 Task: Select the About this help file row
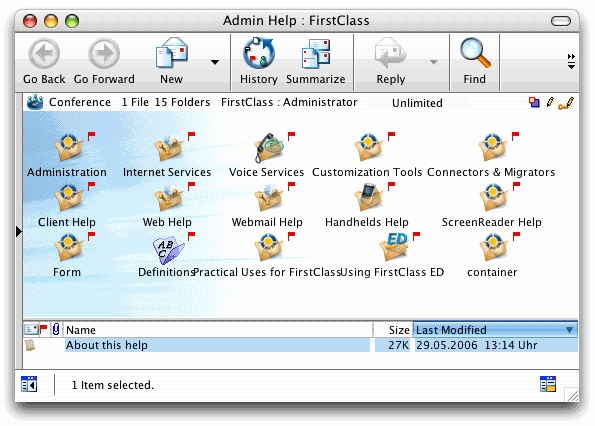[301, 345]
